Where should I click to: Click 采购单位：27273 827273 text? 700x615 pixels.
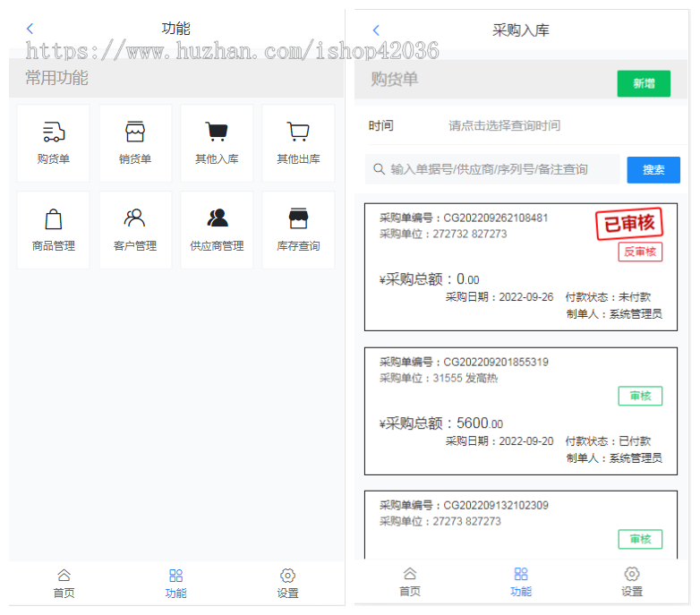click(440, 521)
